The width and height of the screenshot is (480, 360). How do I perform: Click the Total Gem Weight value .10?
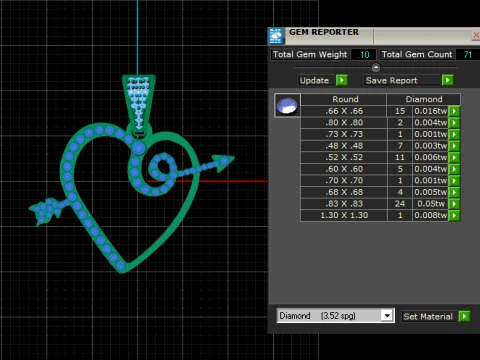point(363,55)
